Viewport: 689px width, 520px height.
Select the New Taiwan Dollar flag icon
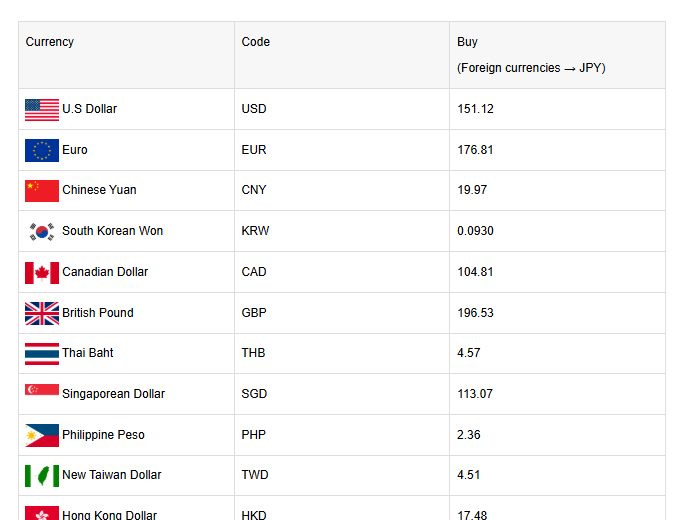(x=42, y=475)
